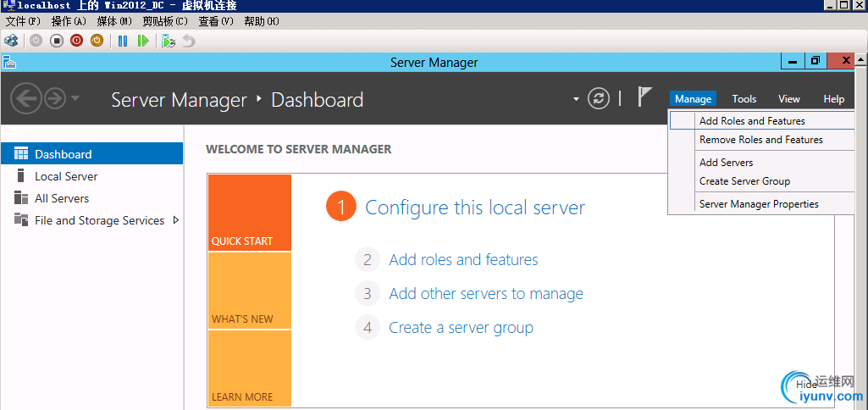This screenshot has height=410, width=868.
Task: Minimize the Server Manager window
Action: pos(793,60)
